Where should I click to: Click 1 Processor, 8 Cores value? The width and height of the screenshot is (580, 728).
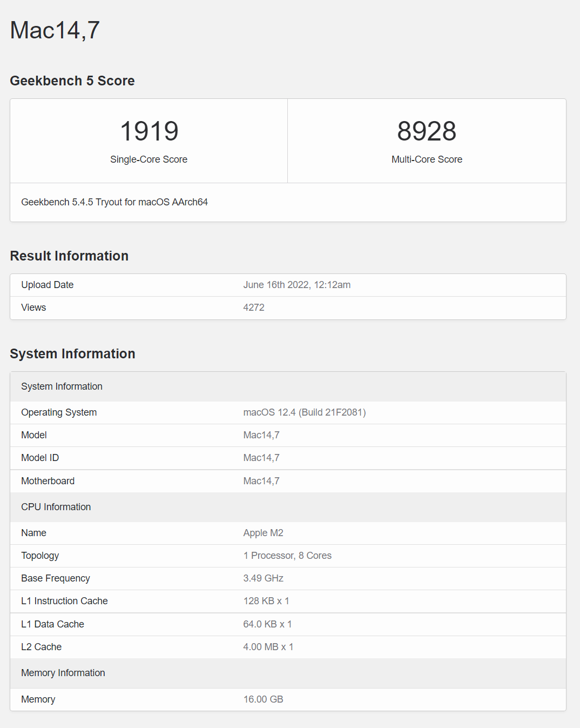[x=287, y=556]
